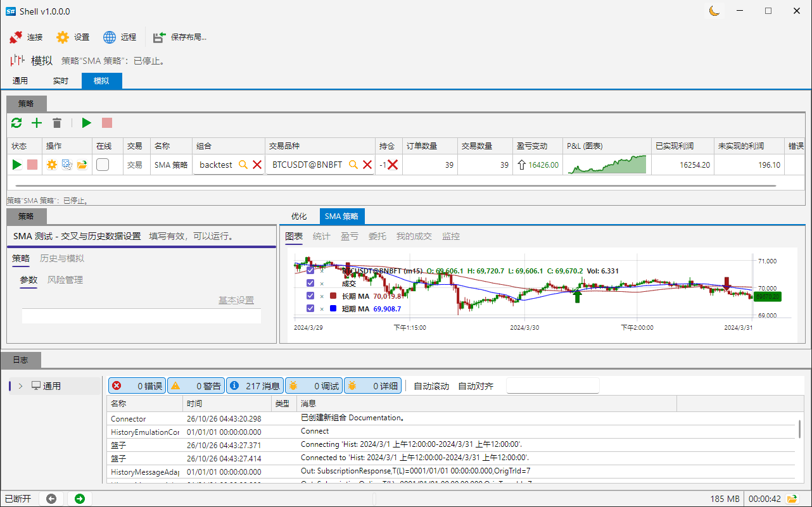
Task: Stop the SMA 策略 row with its stop icon
Action: point(32,165)
